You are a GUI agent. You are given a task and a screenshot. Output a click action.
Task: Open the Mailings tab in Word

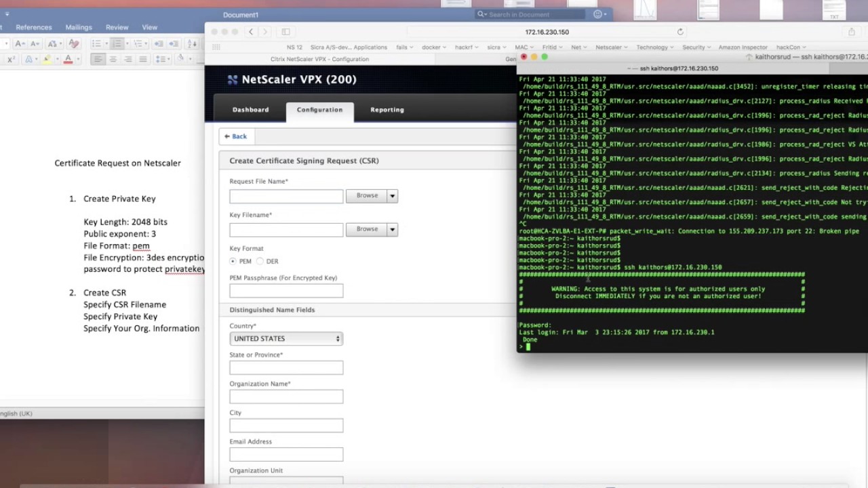tap(79, 27)
